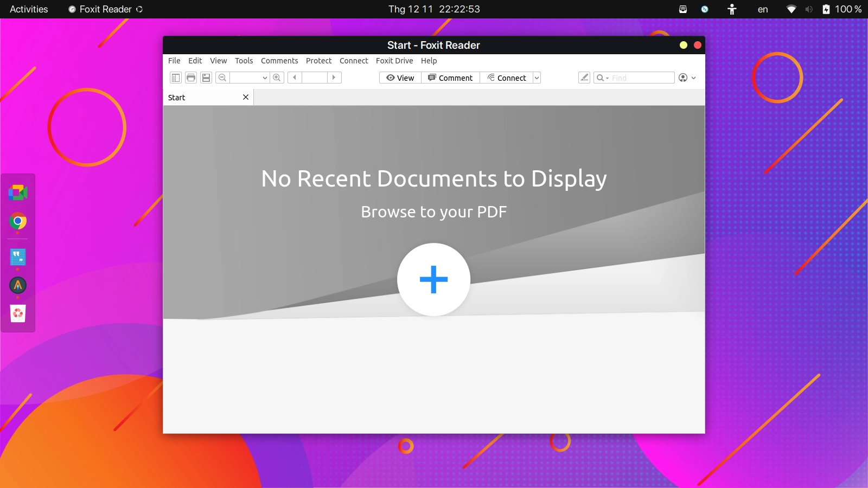
Task: Go to previous page arrow
Action: click(295, 78)
